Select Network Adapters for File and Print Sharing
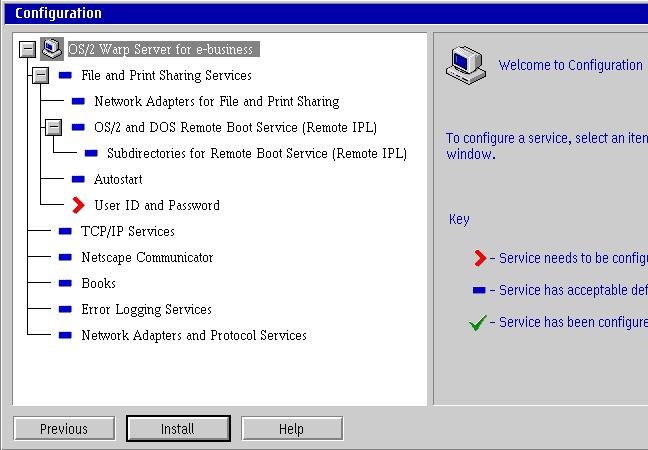This screenshot has height=450, width=648. 216,101
